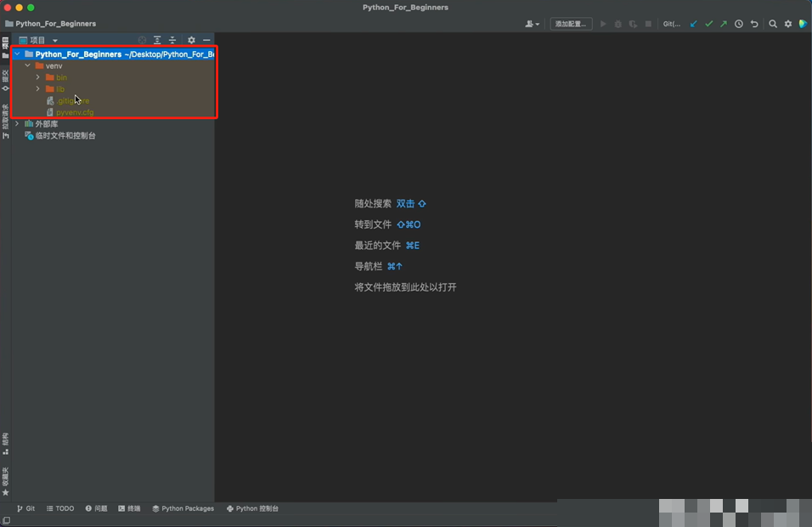Open the Python Packages tab
This screenshot has height=527, width=812.
(x=183, y=509)
